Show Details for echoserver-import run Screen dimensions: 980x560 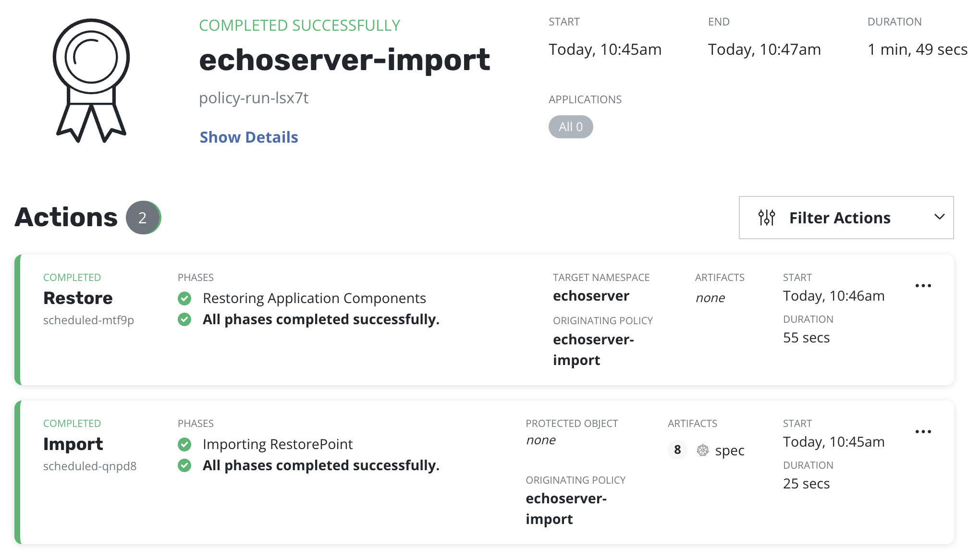(249, 137)
